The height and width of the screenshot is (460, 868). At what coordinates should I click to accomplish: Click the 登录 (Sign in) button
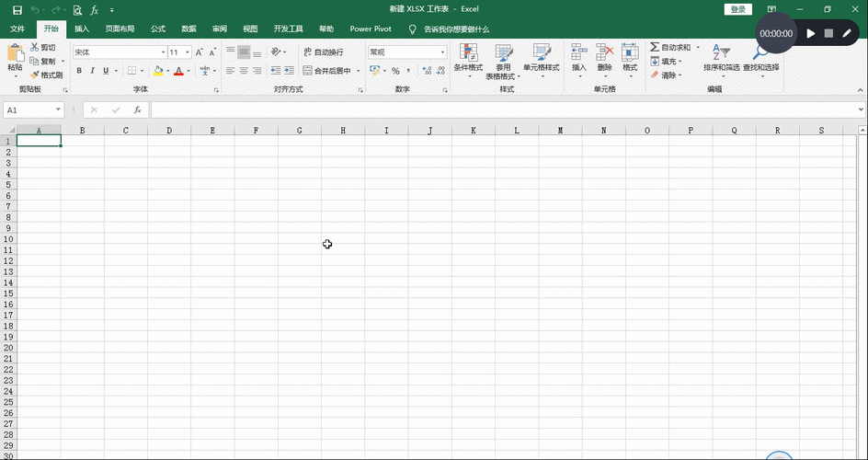(x=738, y=9)
